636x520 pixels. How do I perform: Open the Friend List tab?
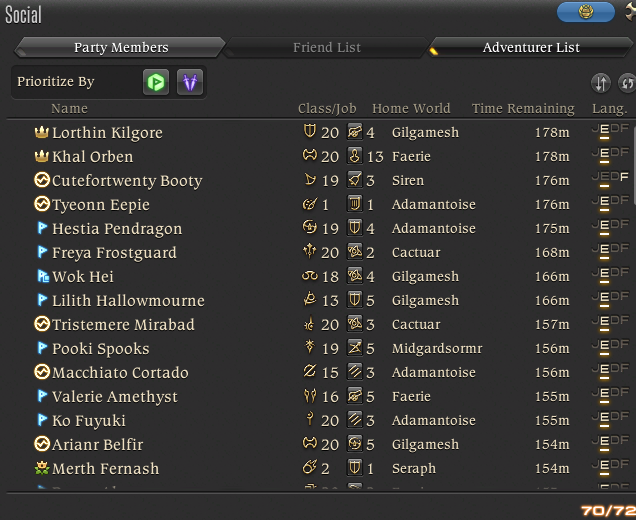[x=326, y=48]
